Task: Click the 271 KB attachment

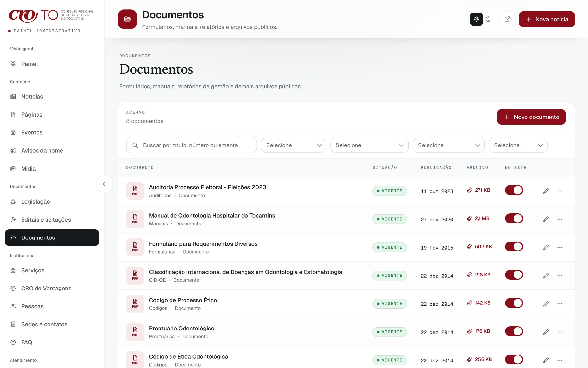Action: point(478,190)
